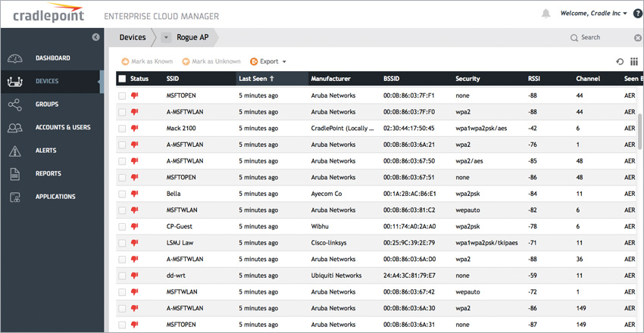Image resolution: width=644 pixels, height=333 pixels.
Task: Toggle the select-all checkbox in header
Action: [x=122, y=79]
